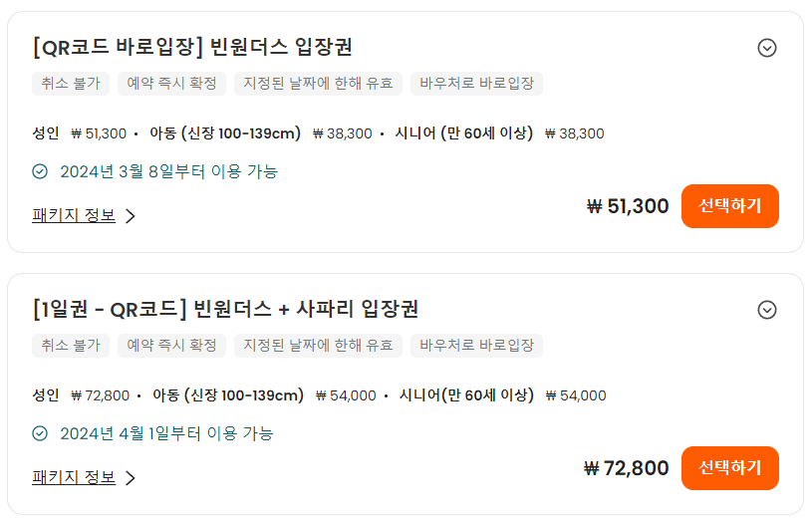Click the 예약 즉시 확정 tag on safari card
Screen dimensions: 812x522
coord(171,346)
